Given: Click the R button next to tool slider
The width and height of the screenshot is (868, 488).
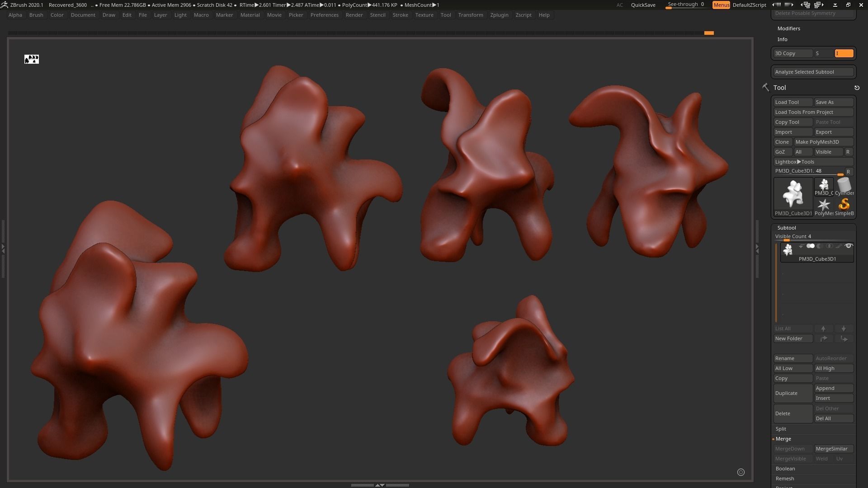Looking at the screenshot, I should 849,172.
